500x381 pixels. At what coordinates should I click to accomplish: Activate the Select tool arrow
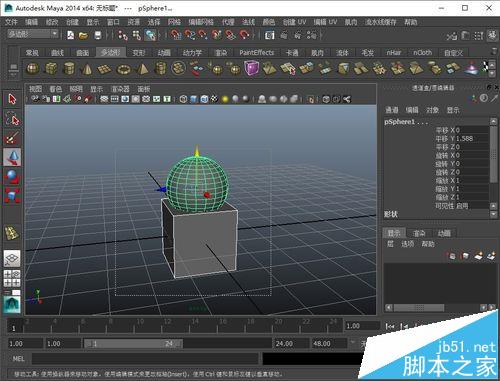click(x=12, y=99)
